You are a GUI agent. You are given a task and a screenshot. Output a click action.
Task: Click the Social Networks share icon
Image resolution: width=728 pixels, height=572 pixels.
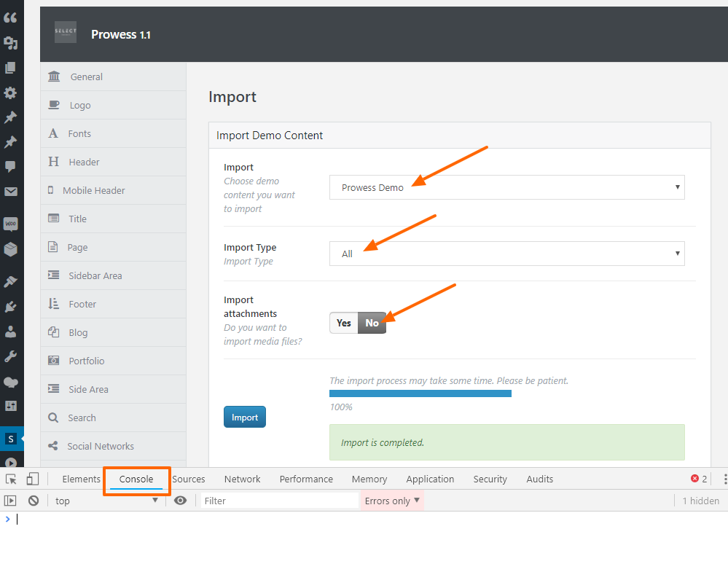(53, 446)
